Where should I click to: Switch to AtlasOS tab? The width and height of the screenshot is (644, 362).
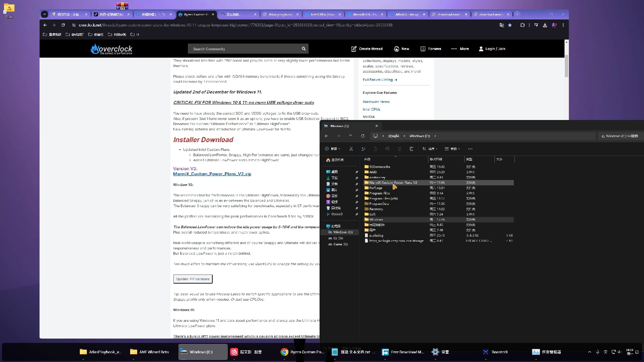tap(407, 14)
